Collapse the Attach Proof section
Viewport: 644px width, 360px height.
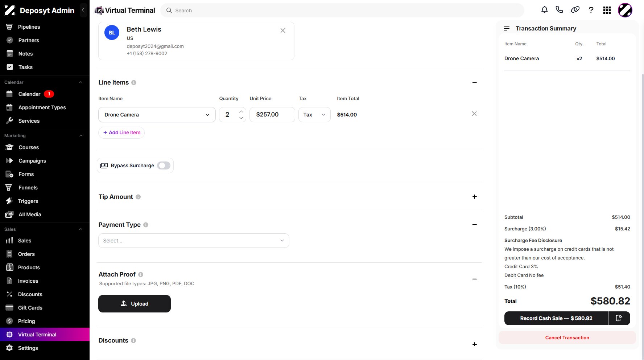[475, 279]
